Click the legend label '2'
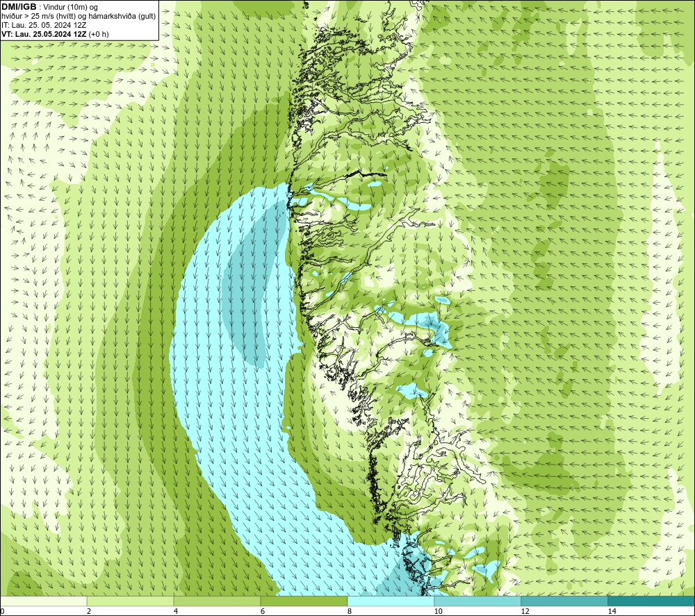Screen dimensions: 695x616 (x=89, y=611)
